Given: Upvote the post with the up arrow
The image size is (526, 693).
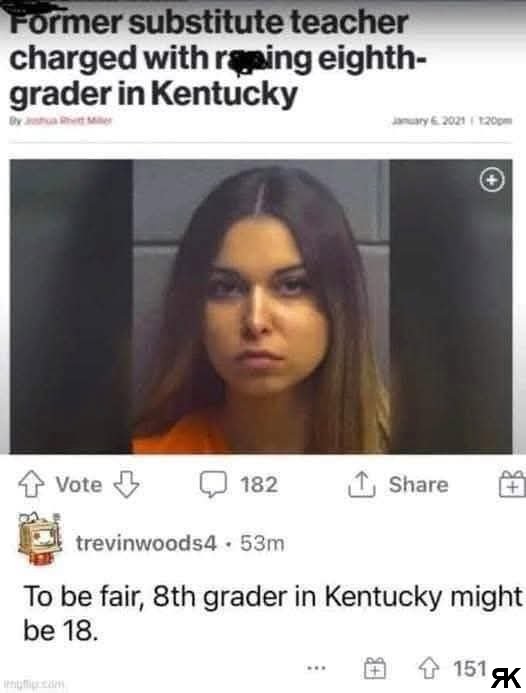Looking at the screenshot, I should (x=31, y=484).
